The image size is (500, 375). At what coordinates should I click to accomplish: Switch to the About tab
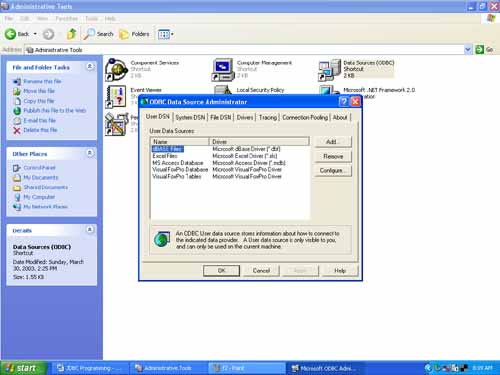click(340, 117)
